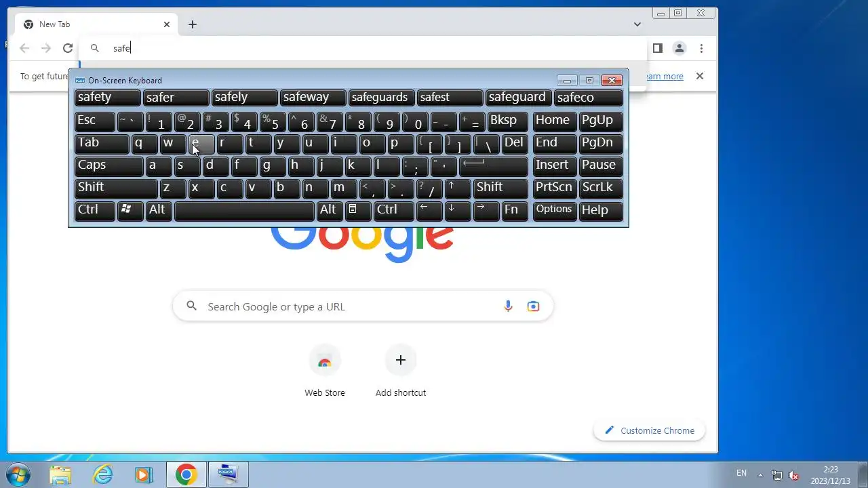Choose the 'safeguards' word prediction

coord(382,98)
